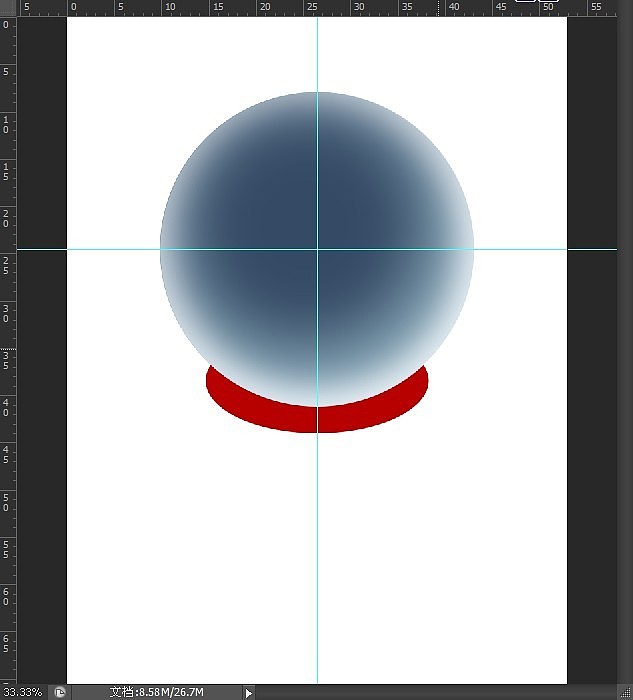Open the status bar info arrow menu
The image size is (633, 700).
(x=248, y=693)
